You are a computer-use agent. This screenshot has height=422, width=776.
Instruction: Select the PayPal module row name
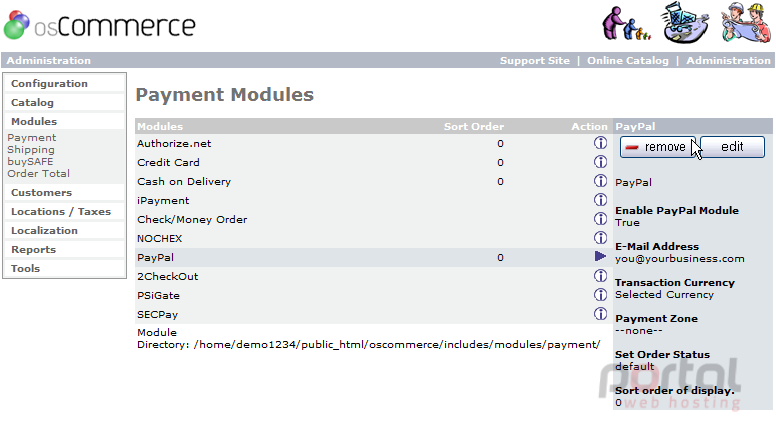[155, 257]
